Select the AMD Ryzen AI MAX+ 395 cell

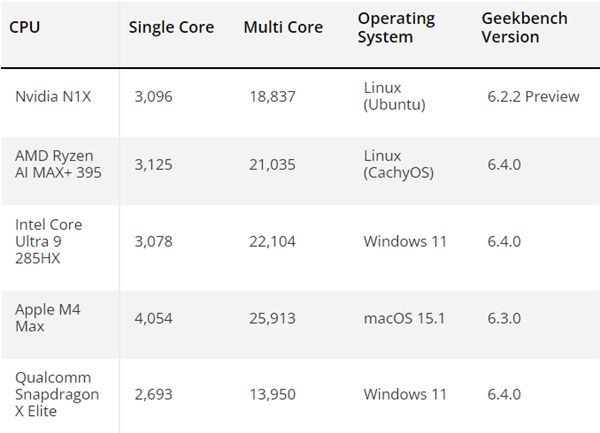click(x=58, y=164)
